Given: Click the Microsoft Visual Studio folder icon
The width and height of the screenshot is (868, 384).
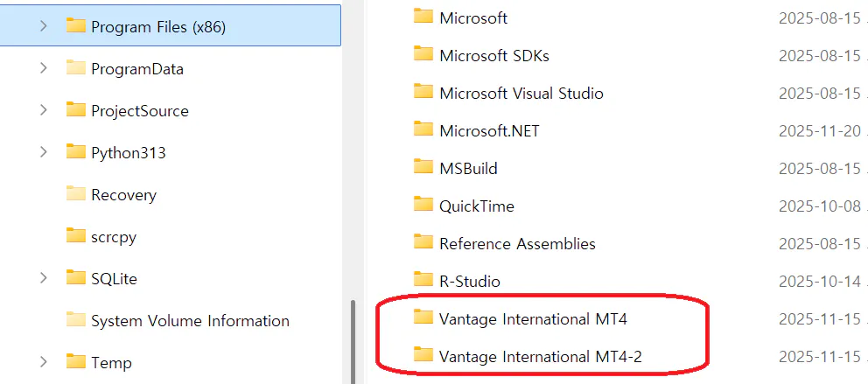Looking at the screenshot, I should (x=423, y=92).
